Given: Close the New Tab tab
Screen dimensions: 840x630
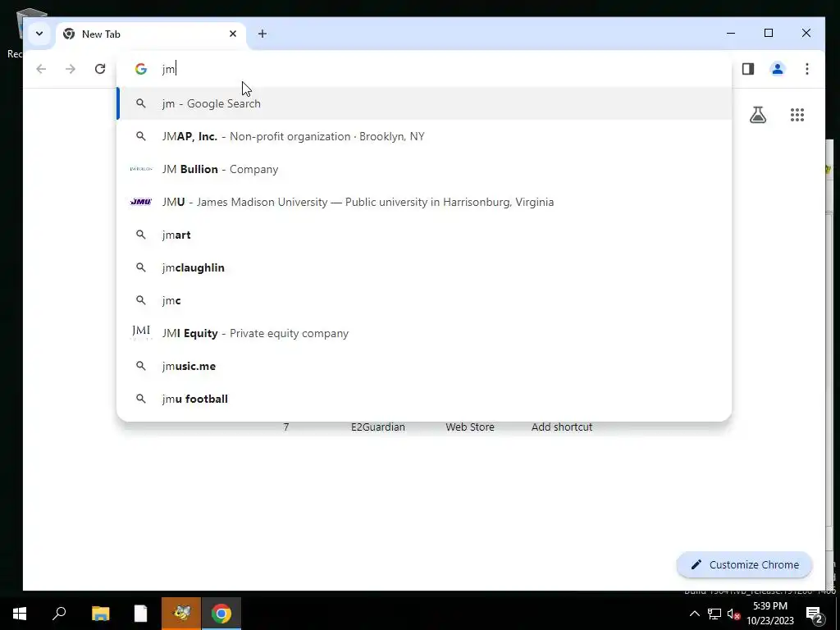Looking at the screenshot, I should point(232,34).
